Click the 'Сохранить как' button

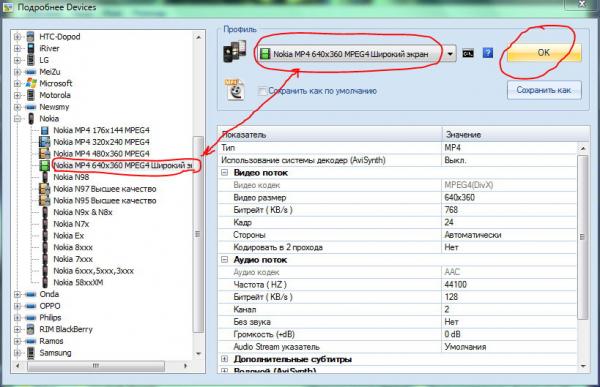[544, 90]
